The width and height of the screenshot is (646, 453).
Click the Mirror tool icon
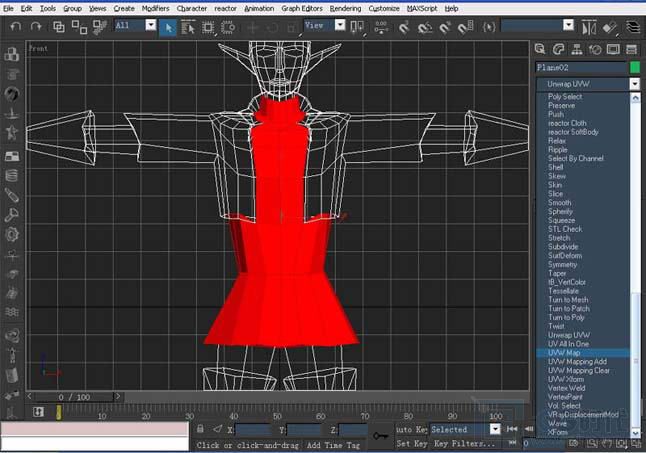tap(589, 28)
